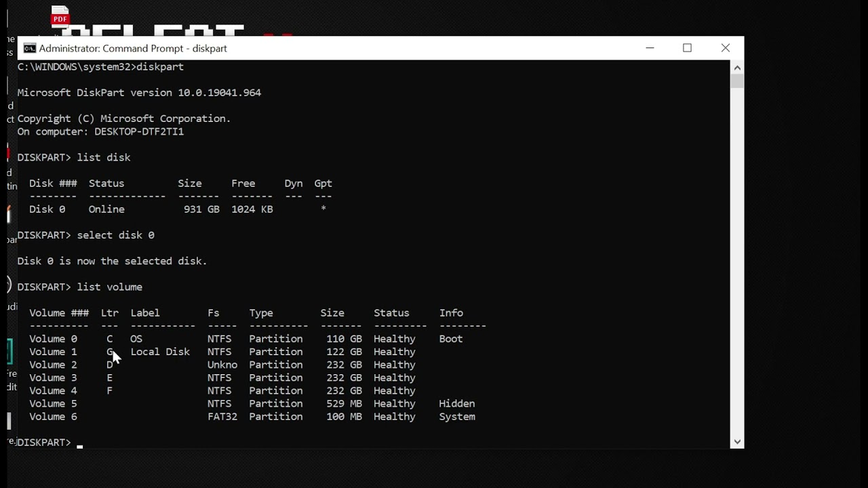Click the 'Volume 6' row label

(53, 417)
